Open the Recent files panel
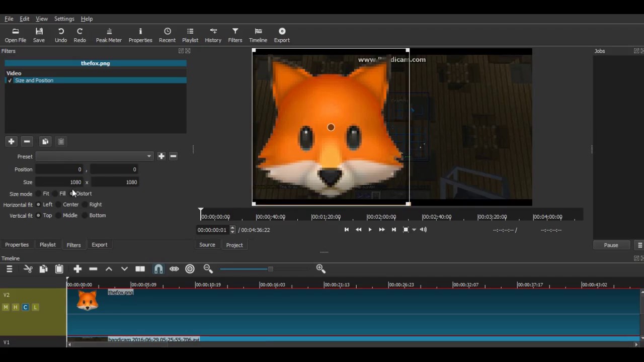644x362 pixels. tap(167, 35)
